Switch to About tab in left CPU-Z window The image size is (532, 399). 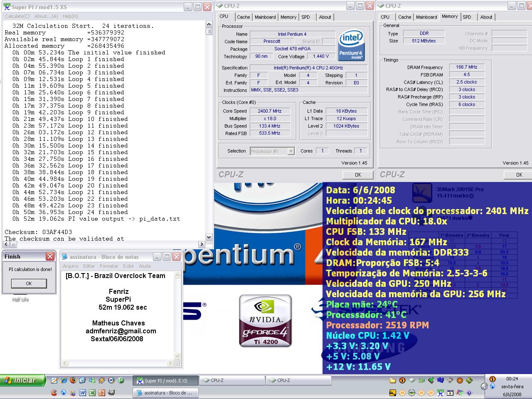(x=325, y=17)
